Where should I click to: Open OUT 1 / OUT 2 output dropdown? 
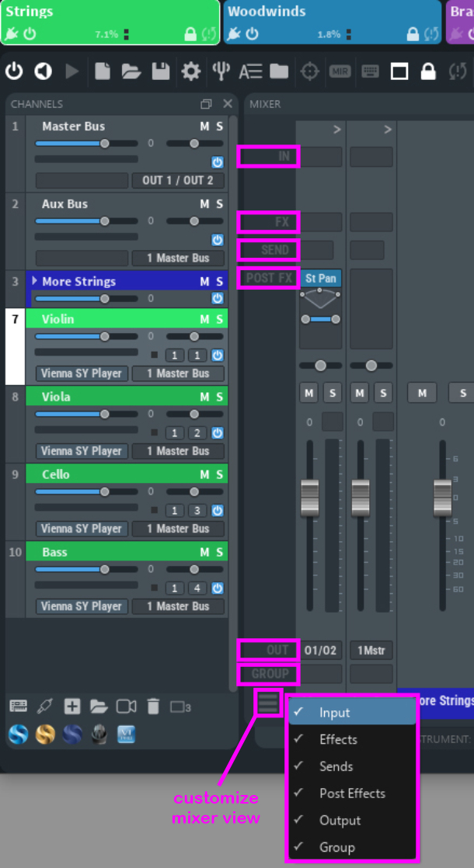coord(178,180)
